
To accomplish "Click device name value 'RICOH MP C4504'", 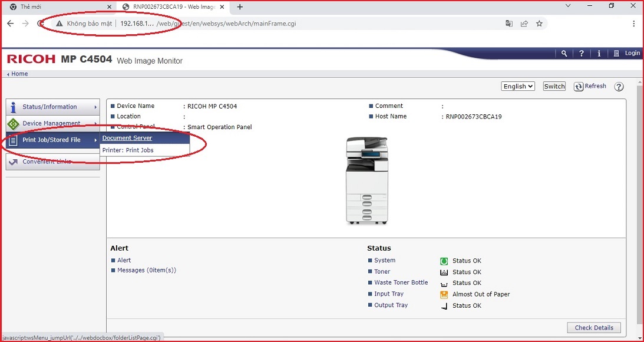I will (x=212, y=107).
